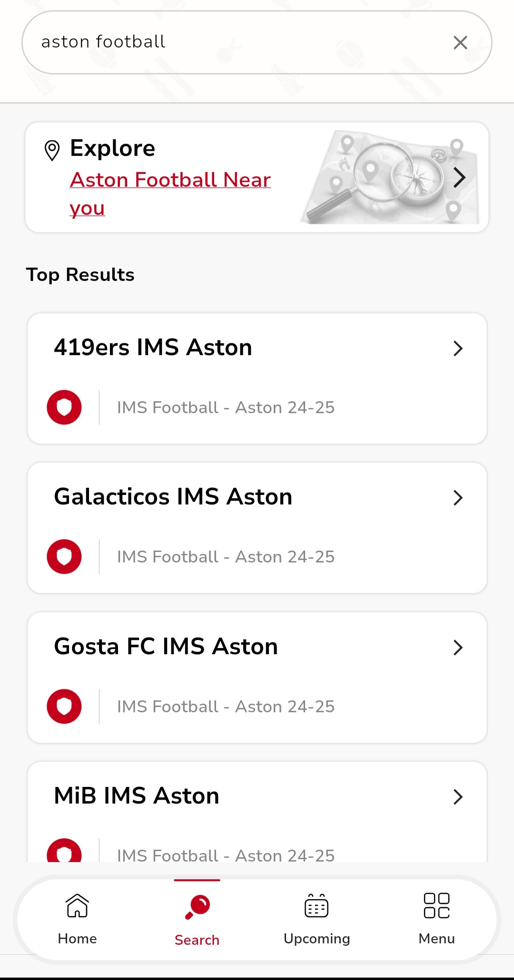Open the Menu grid icon
The width and height of the screenshot is (514, 980).
[436, 905]
